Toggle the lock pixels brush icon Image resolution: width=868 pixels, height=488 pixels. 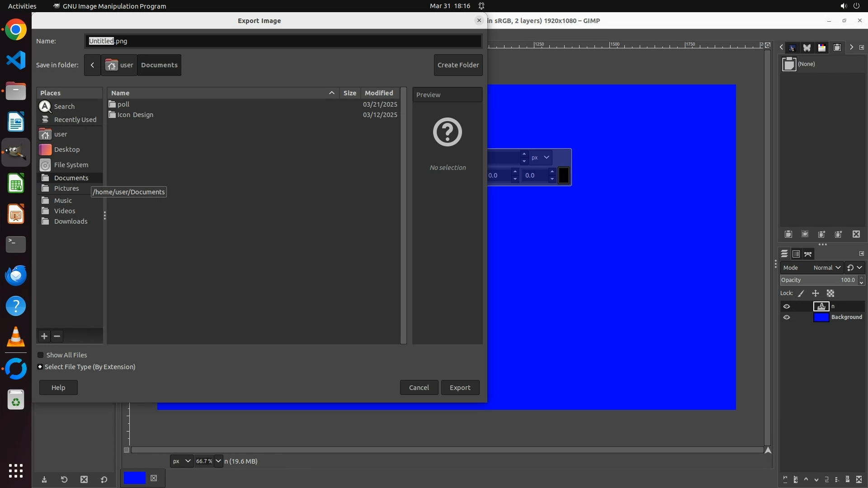[x=801, y=293]
